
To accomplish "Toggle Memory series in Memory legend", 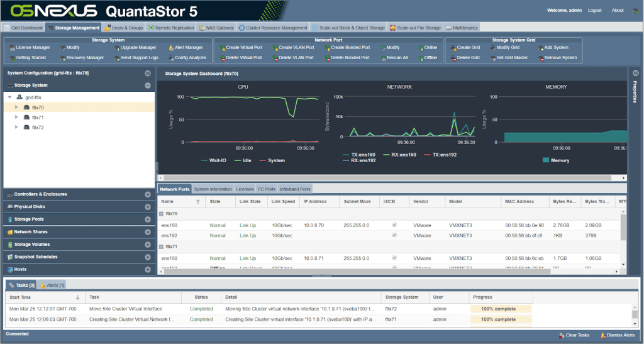I will tap(556, 160).
